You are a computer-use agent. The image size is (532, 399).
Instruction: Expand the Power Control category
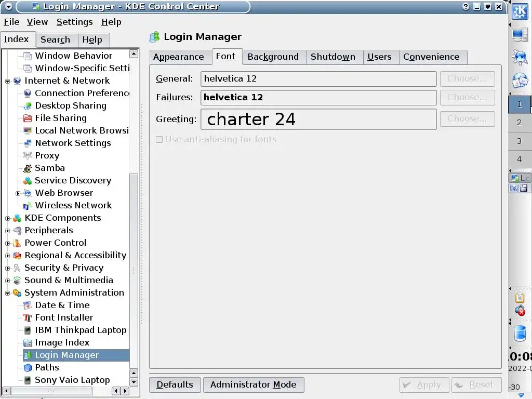7,243
